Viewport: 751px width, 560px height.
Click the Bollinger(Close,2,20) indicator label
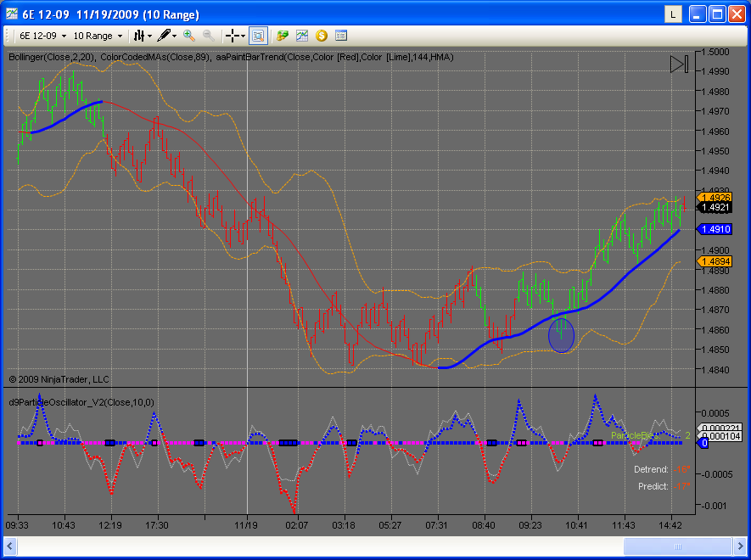click(x=52, y=57)
